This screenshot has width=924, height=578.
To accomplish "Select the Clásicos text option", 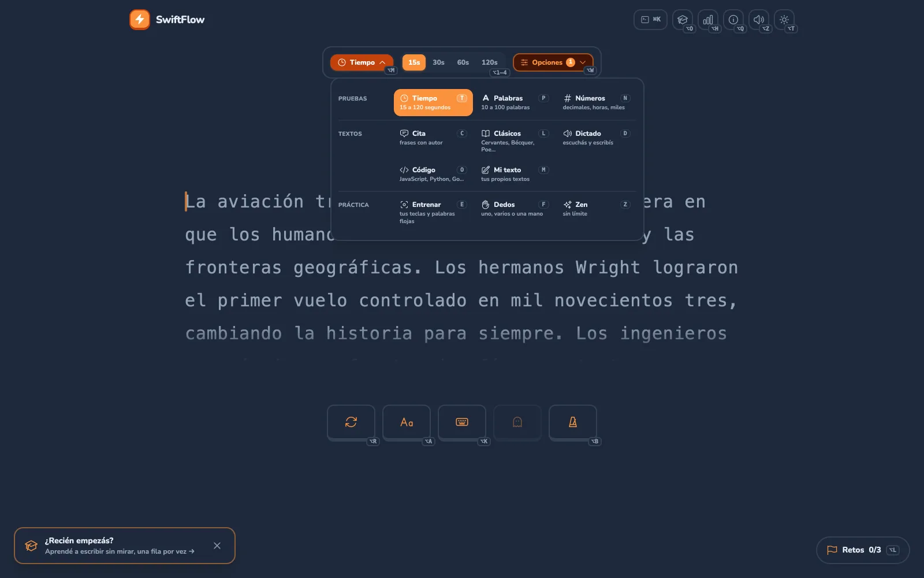I will [x=515, y=141].
